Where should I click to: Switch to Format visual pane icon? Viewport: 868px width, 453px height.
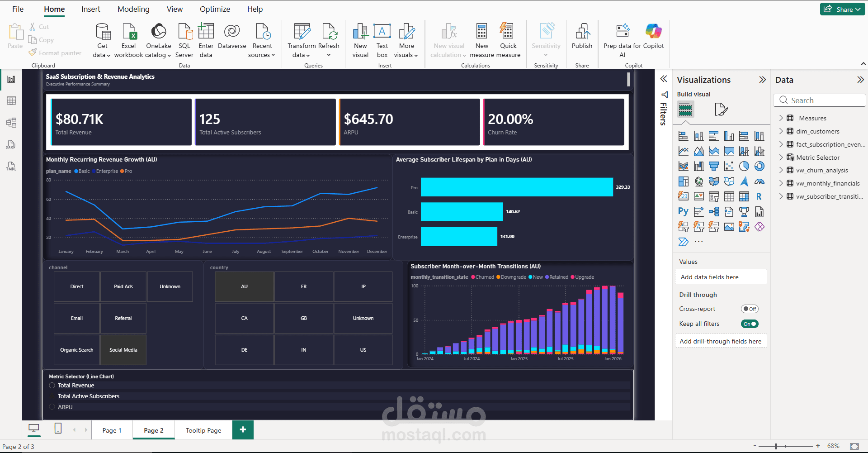[721, 109]
